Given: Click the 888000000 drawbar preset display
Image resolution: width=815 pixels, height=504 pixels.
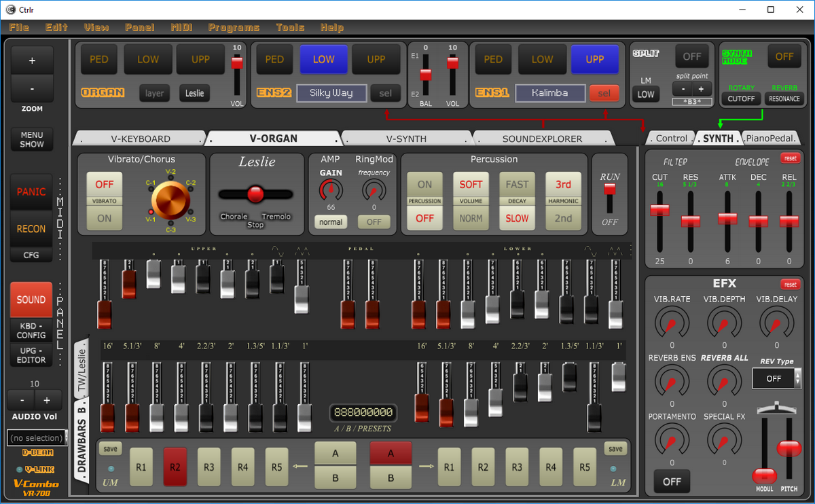Looking at the screenshot, I should point(363,412).
